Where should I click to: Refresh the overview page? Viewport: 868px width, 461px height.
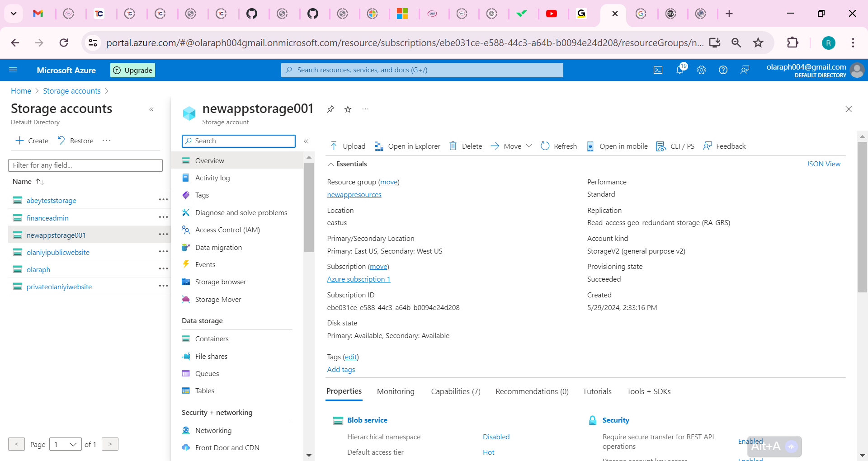(559, 146)
